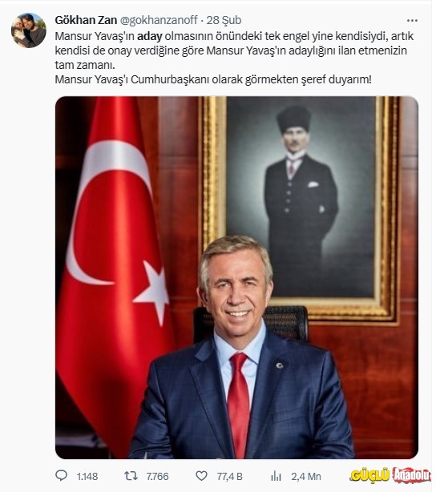448x492 pixels.
Task: Click the 2,4 Mn views count
Action: 306,476
